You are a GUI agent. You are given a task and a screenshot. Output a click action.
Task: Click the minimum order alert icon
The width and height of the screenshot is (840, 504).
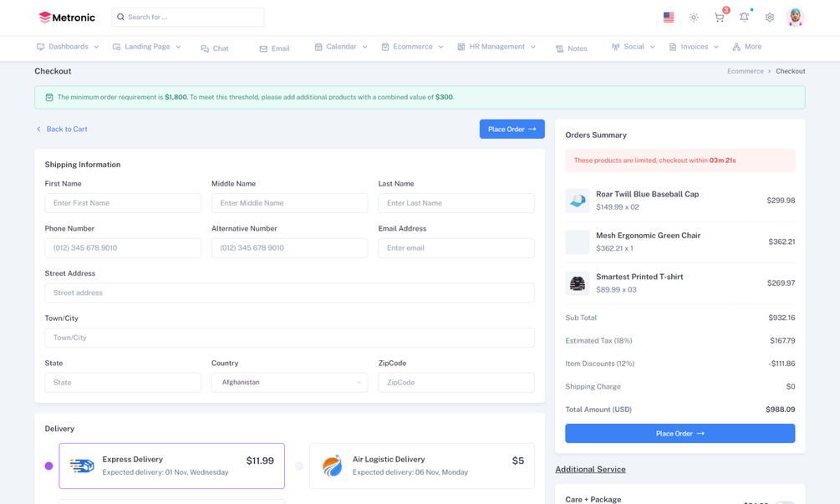coord(49,98)
